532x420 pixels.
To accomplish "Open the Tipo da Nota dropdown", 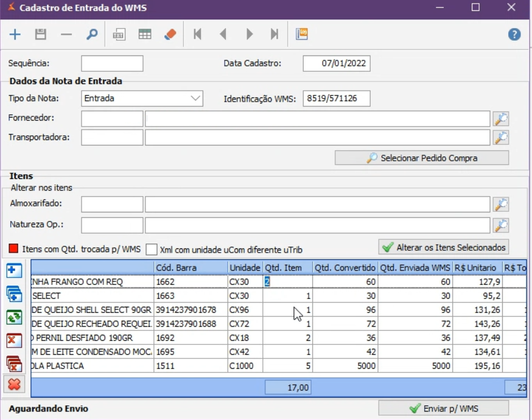I will coord(195,98).
